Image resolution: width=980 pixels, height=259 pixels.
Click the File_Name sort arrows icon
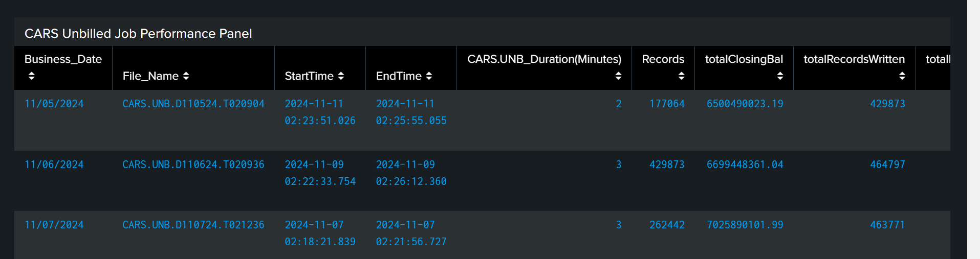pos(186,76)
